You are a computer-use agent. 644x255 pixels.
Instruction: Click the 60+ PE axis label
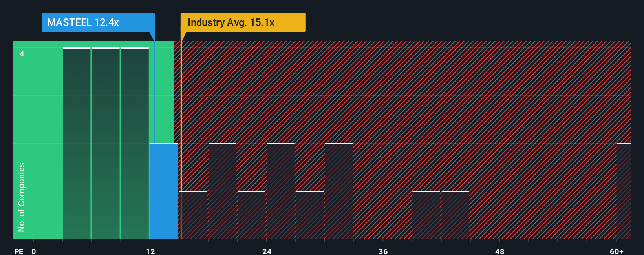pos(617,251)
